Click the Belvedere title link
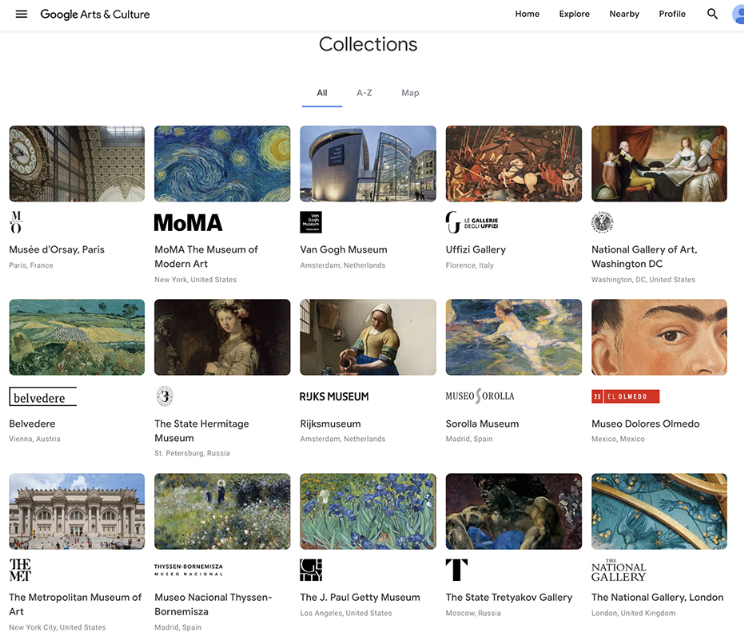The width and height of the screenshot is (744, 635). click(x=32, y=424)
